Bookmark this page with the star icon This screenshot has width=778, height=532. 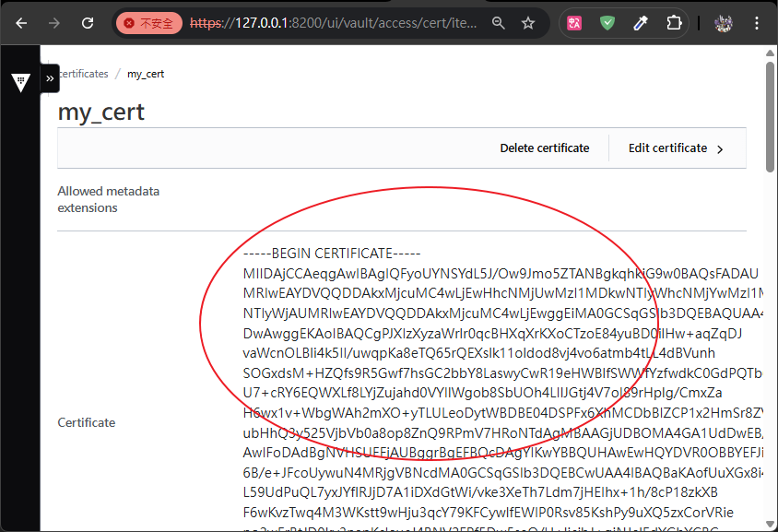(x=528, y=23)
